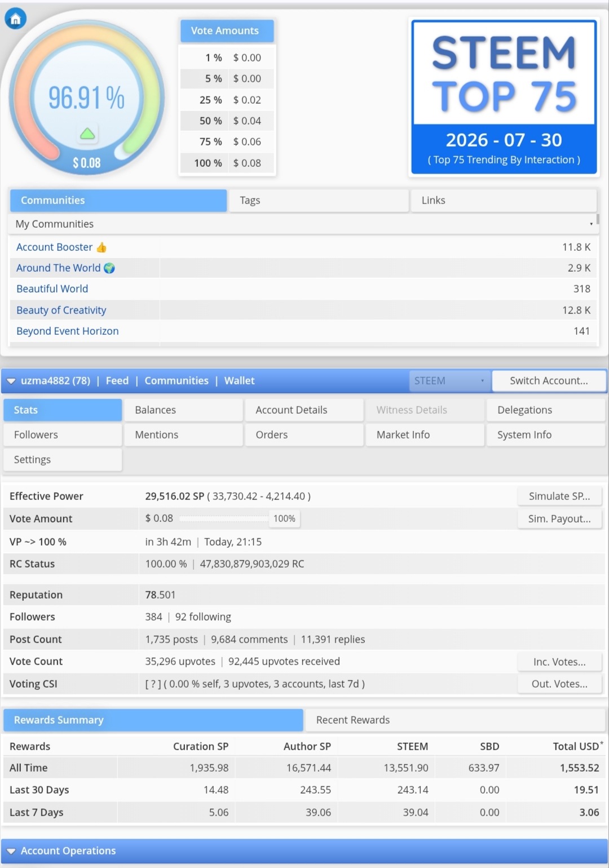The width and height of the screenshot is (609, 868).
Task: Click the Simulate SP button
Action: (559, 497)
